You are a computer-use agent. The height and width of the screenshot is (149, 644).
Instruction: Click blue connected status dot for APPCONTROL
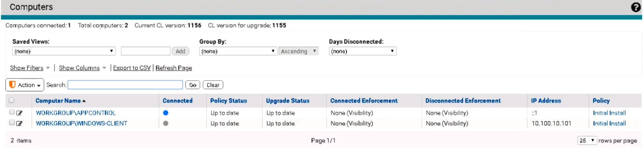click(x=166, y=113)
